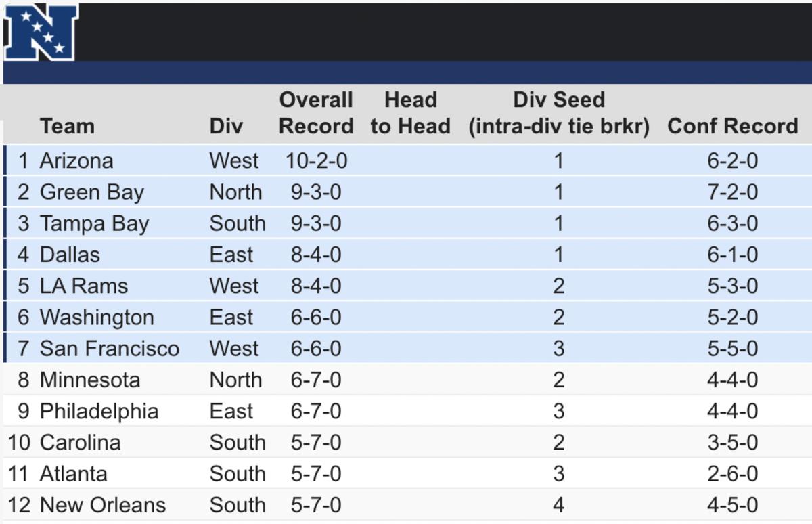Select Atlanta in the standings

click(73, 474)
